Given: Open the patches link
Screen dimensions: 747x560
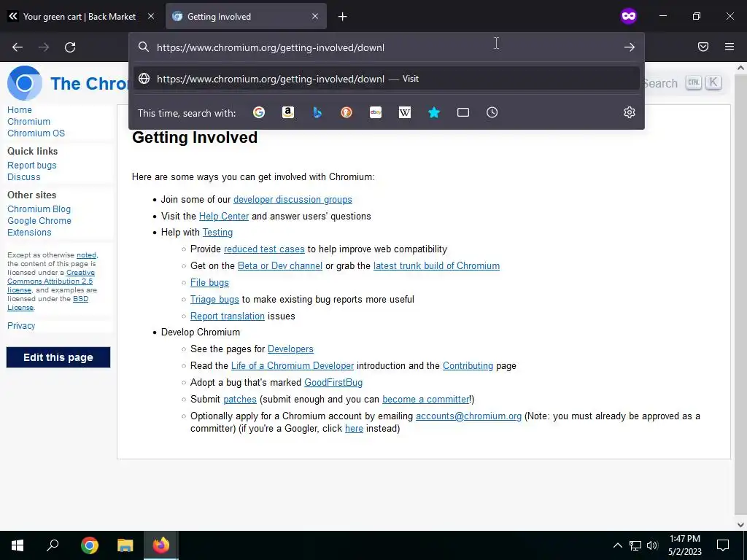Looking at the screenshot, I should pyautogui.click(x=239, y=399).
